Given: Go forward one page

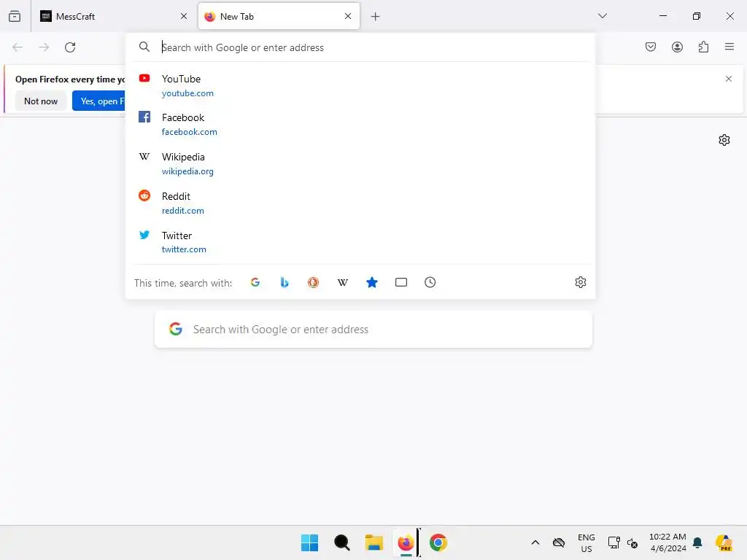Looking at the screenshot, I should (44, 47).
